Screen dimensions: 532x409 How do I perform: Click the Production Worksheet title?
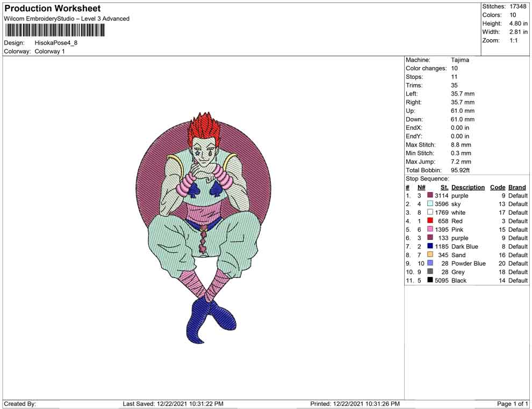(53, 9)
